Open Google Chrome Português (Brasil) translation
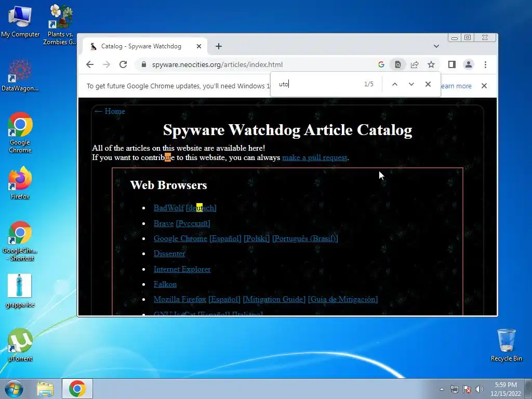The height and width of the screenshot is (399, 532). (x=305, y=238)
